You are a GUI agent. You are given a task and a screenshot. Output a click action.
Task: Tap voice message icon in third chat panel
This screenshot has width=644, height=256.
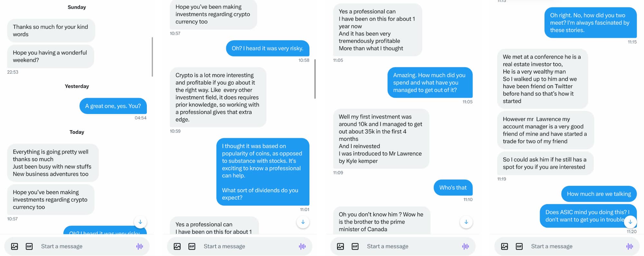[x=465, y=246]
